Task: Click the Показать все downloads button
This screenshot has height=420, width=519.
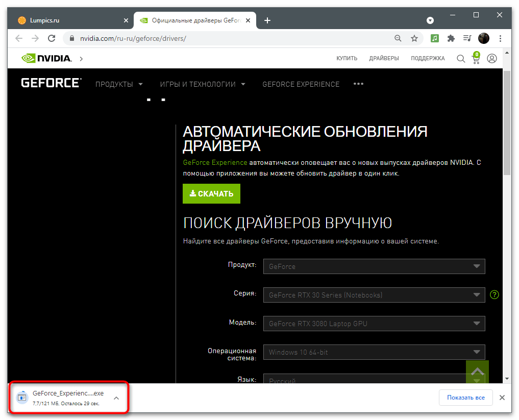Action: [466, 398]
